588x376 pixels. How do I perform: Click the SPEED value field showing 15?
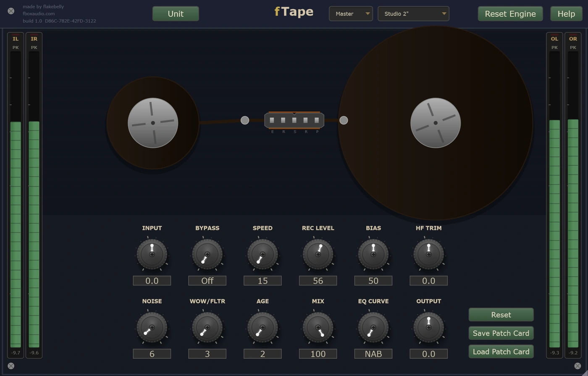(x=262, y=281)
